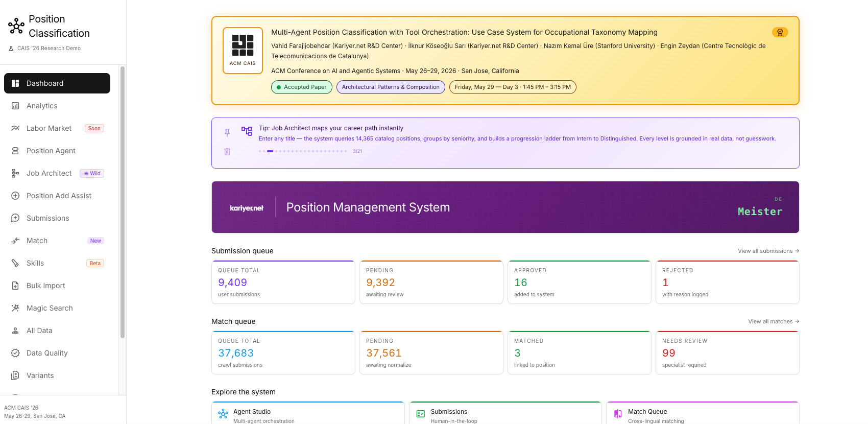Click the Data Quality badge icon
Viewport: 868px width, 424px height.
[15, 353]
